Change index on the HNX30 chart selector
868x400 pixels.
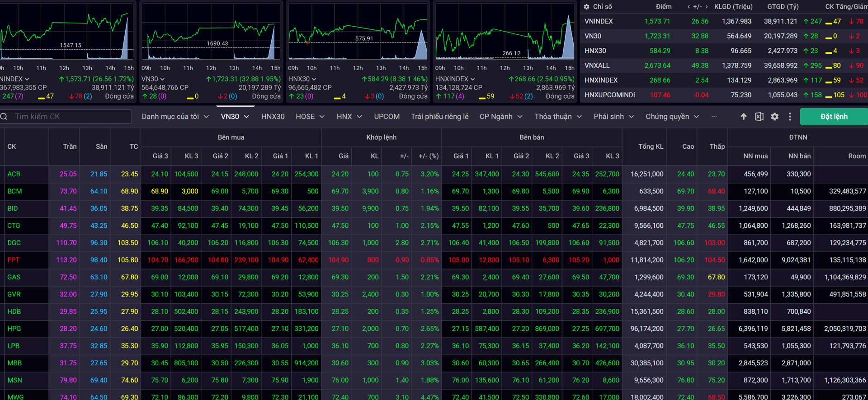(302, 79)
